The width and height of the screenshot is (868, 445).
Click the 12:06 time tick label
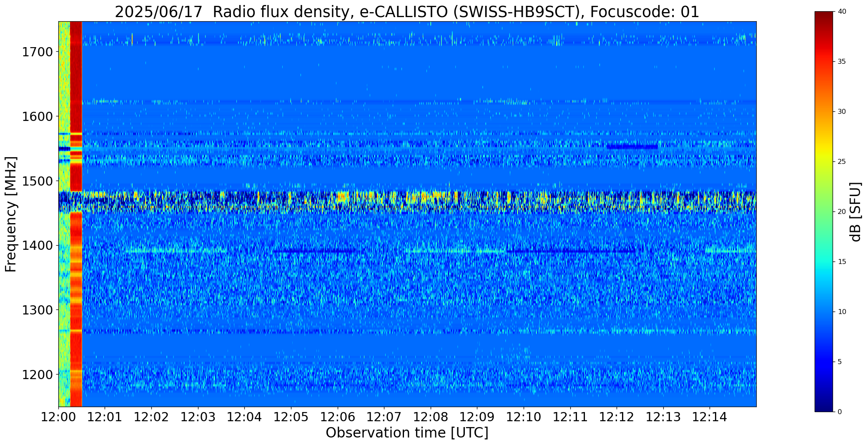click(x=338, y=417)
